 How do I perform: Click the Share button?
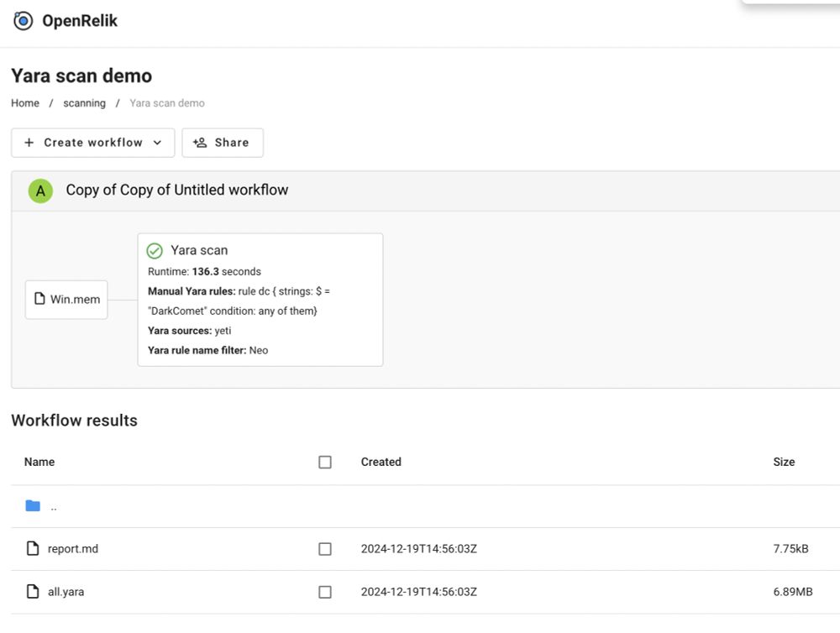click(x=223, y=143)
